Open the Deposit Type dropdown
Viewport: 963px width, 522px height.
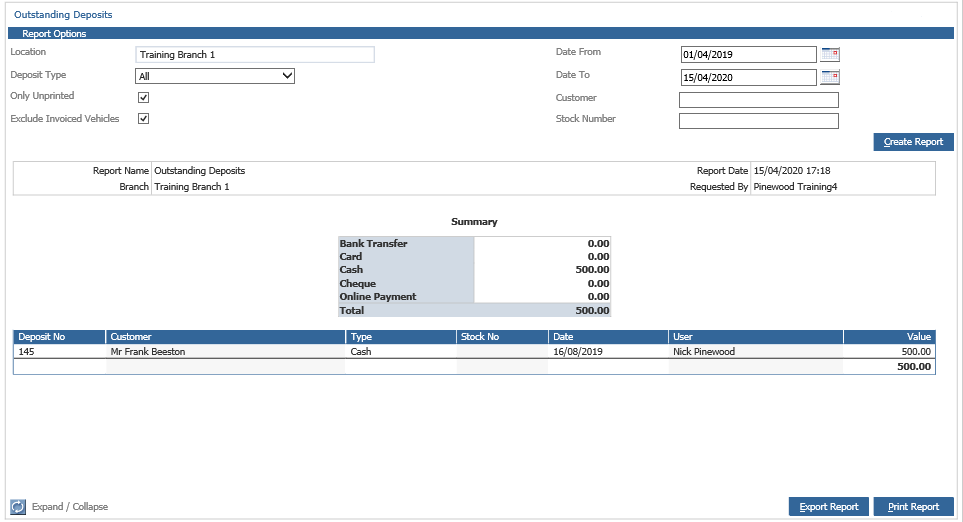point(215,76)
